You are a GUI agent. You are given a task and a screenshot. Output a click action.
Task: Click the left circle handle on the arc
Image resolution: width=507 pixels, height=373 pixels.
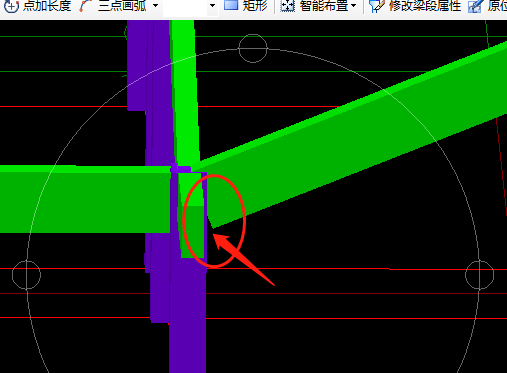point(27,275)
